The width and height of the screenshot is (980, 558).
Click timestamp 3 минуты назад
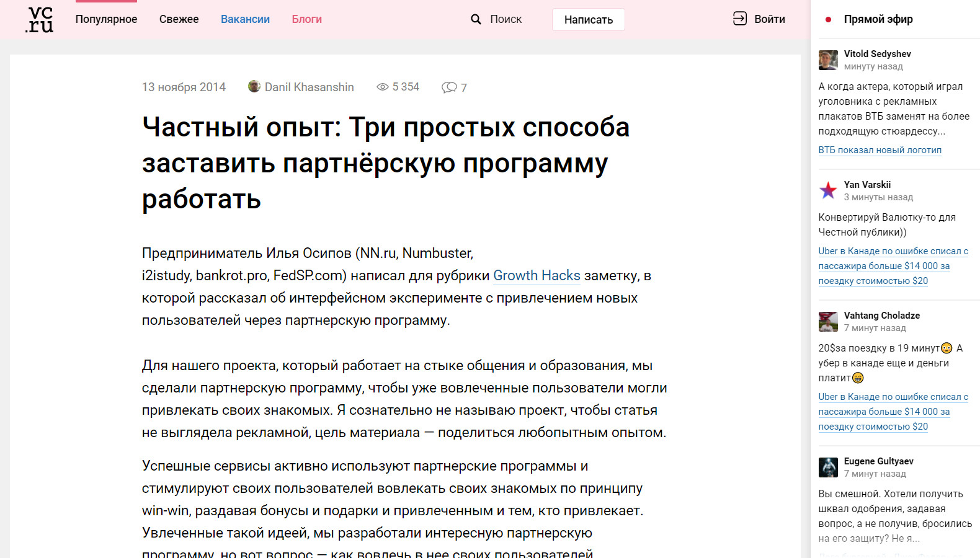click(878, 197)
